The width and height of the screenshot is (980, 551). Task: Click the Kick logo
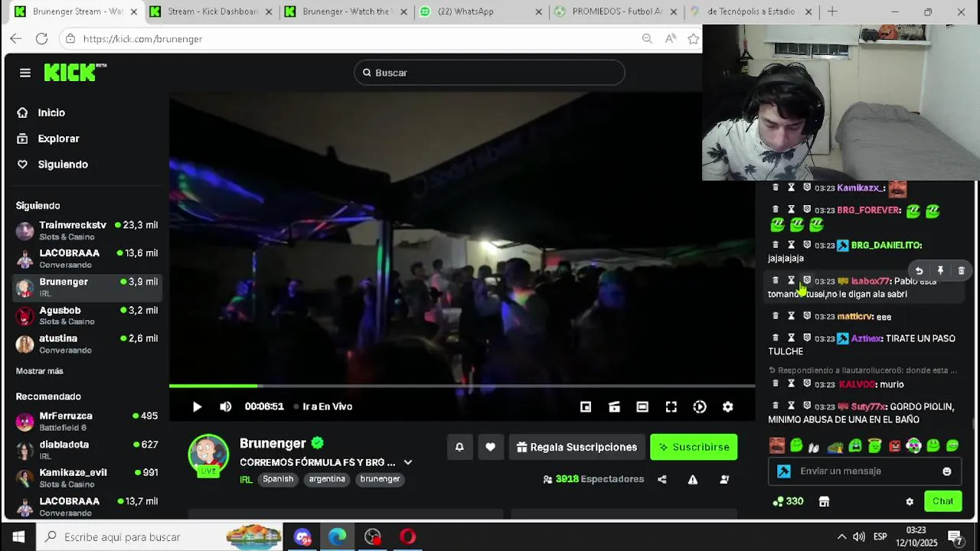[x=74, y=72]
